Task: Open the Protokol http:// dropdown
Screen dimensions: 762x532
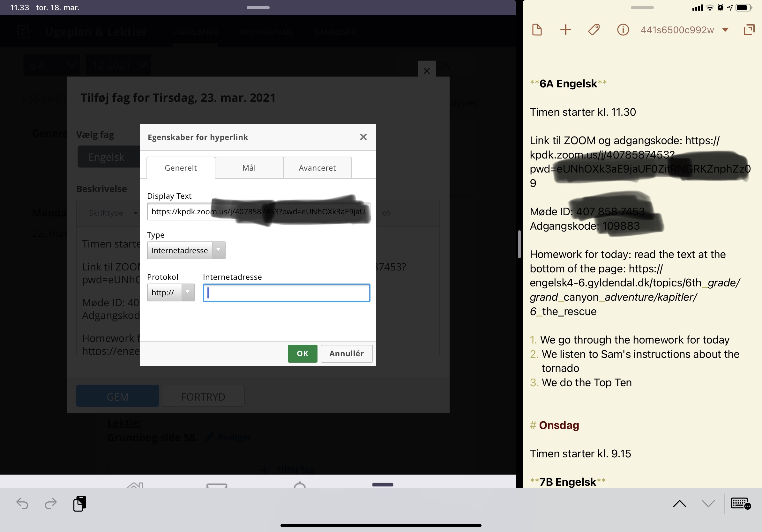Action: pyautogui.click(x=171, y=292)
